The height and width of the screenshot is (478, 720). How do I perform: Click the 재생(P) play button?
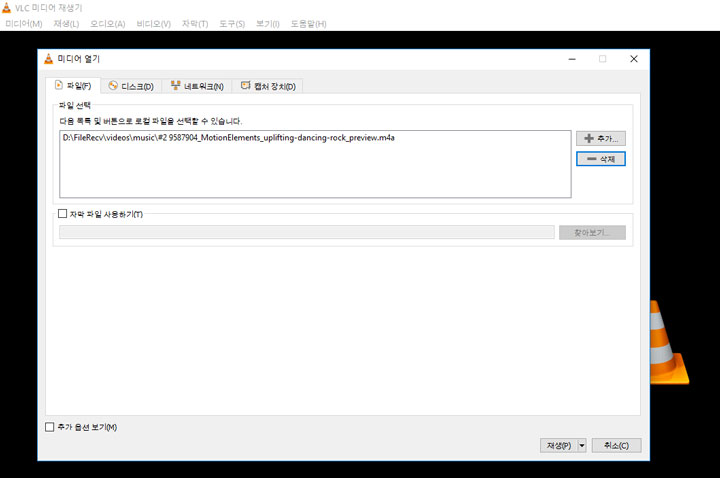[558, 445]
